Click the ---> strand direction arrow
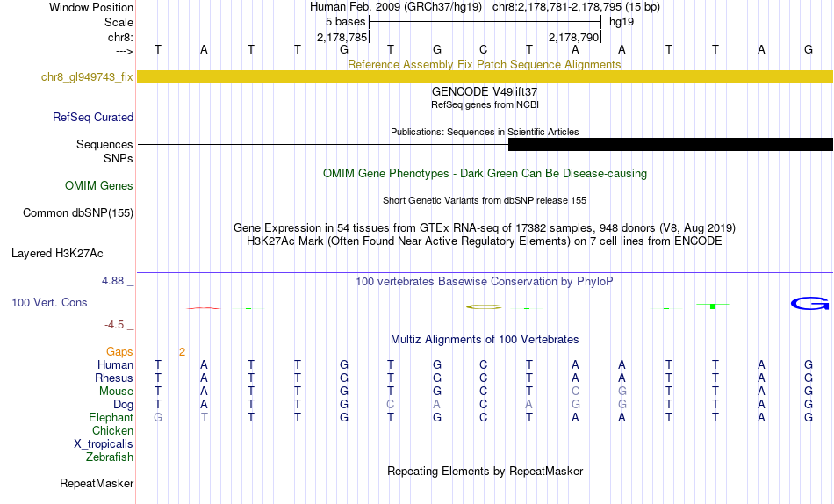Screen dimensions: 834x504 coord(124,51)
